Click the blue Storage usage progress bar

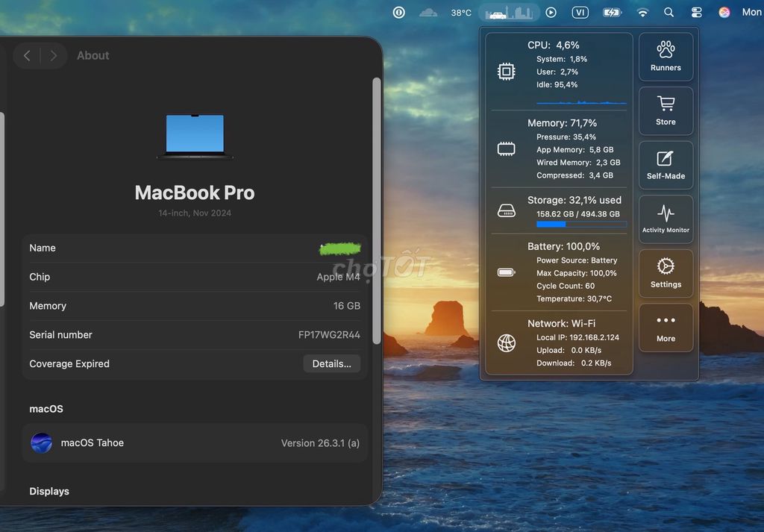(551, 224)
